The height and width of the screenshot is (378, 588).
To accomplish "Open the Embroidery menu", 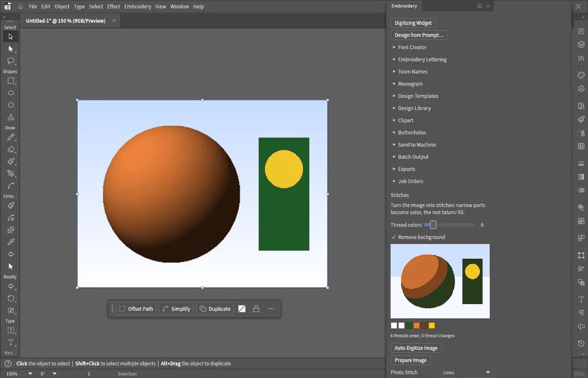I will pyautogui.click(x=138, y=6).
